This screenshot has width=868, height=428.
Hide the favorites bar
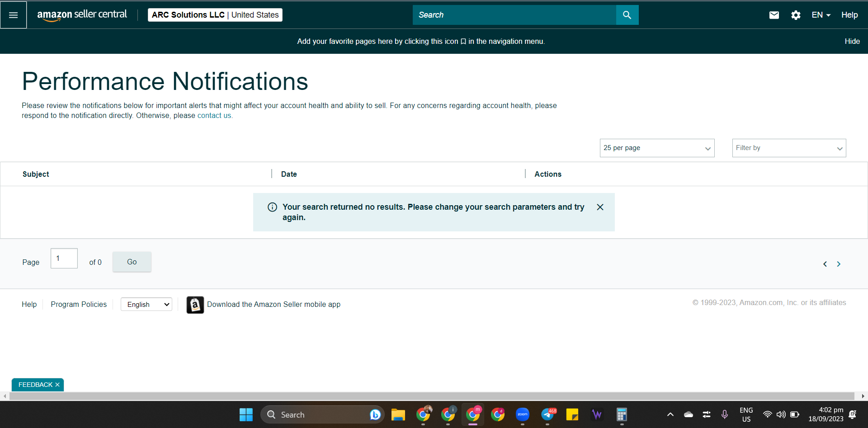point(852,41)
